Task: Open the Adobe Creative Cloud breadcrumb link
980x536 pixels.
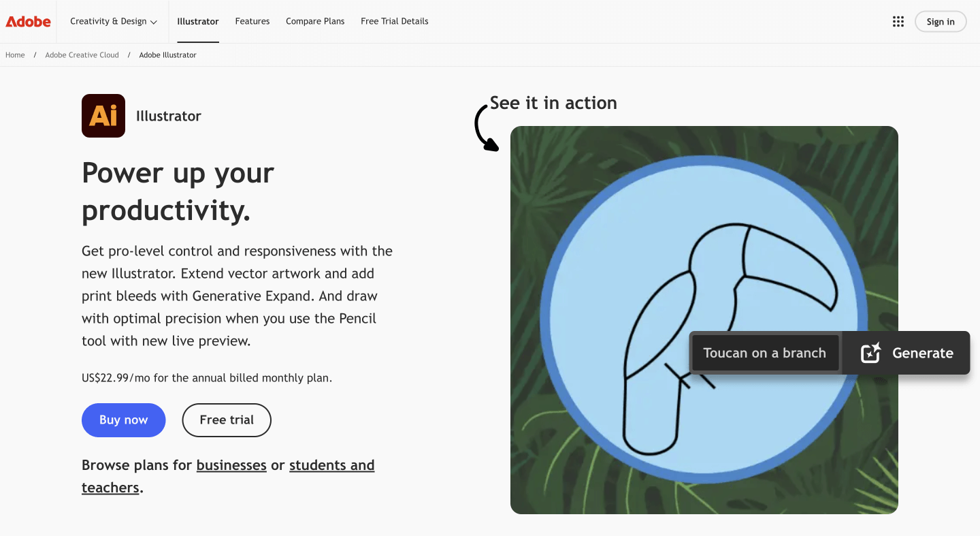Action: 82,54
